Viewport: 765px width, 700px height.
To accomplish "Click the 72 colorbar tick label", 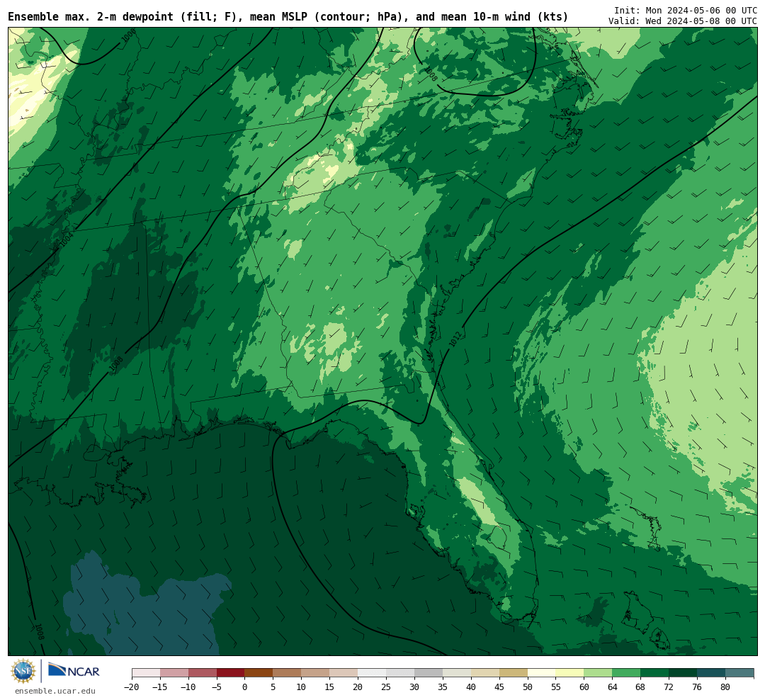I will coord(669,687).
